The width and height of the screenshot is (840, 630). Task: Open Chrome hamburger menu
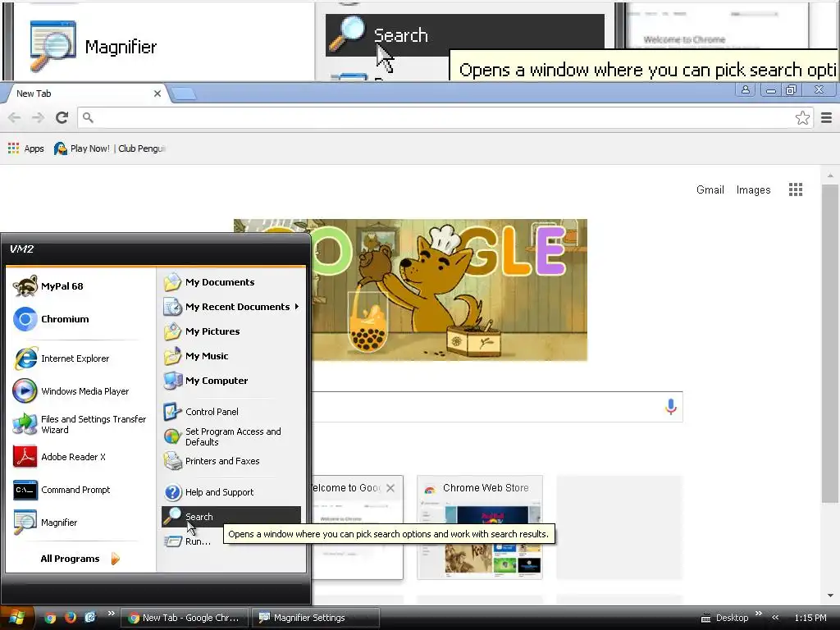pos(827,118)
